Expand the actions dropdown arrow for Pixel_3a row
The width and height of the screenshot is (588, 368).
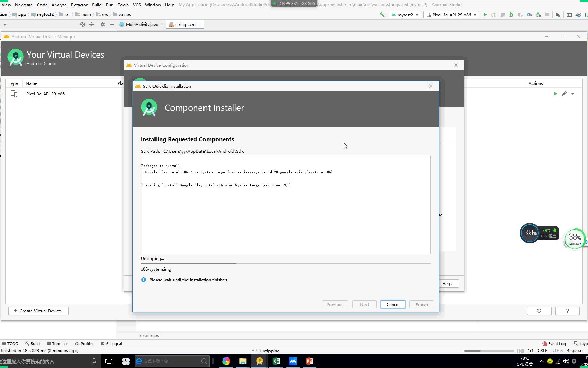click(573, 94)
